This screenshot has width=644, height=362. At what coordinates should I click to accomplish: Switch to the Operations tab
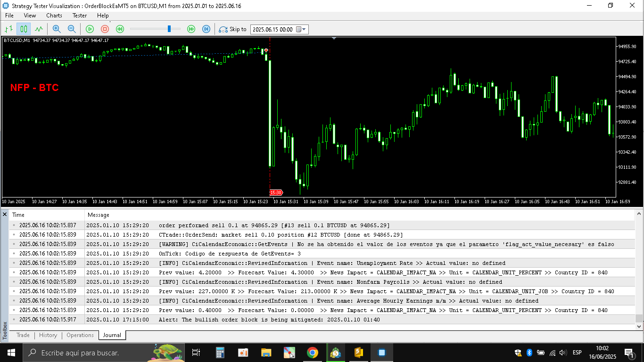point(80,335)
